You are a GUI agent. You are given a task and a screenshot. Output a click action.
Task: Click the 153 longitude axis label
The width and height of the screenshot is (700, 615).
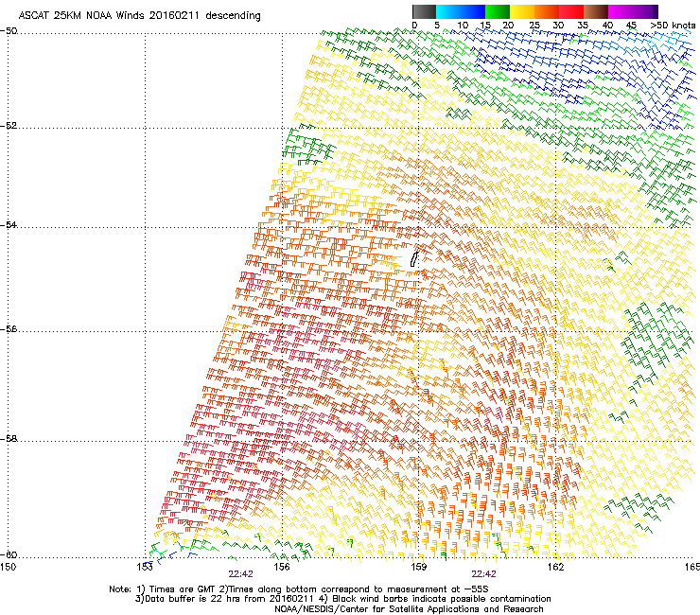coord(145,567)
